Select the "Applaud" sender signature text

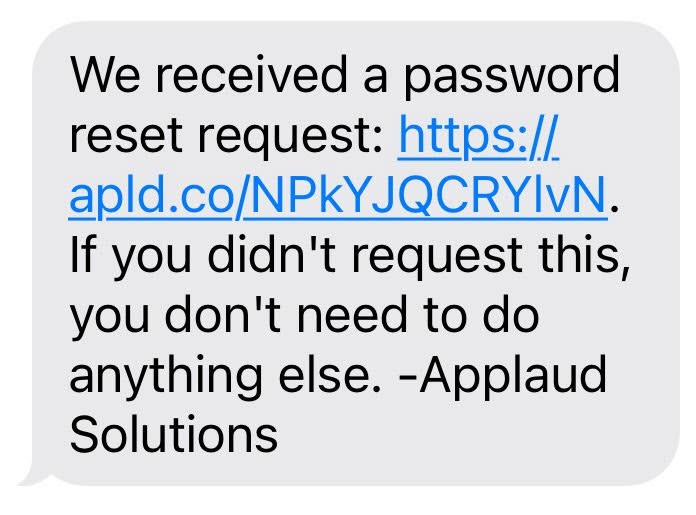pyautogui.click(x=513, y=376)
